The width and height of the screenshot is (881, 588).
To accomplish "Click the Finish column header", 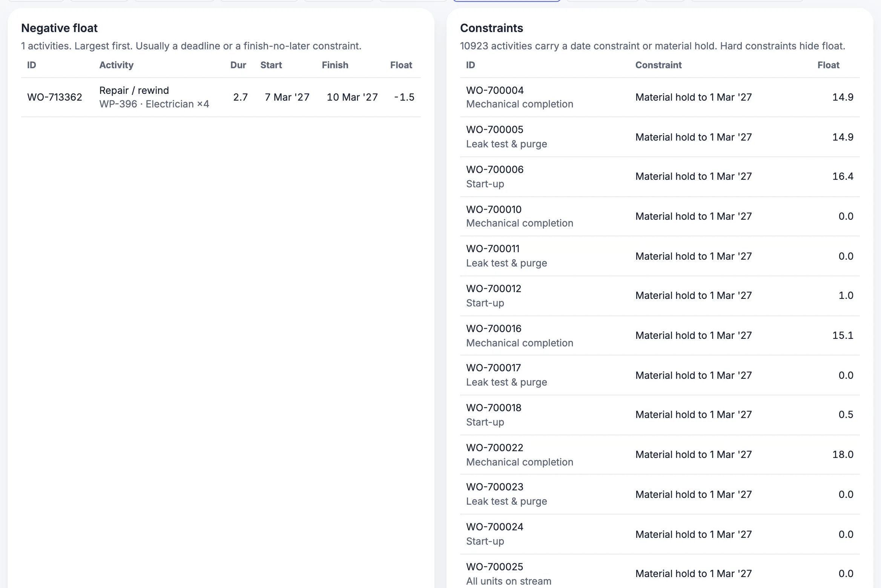I will tap(335, 65).
